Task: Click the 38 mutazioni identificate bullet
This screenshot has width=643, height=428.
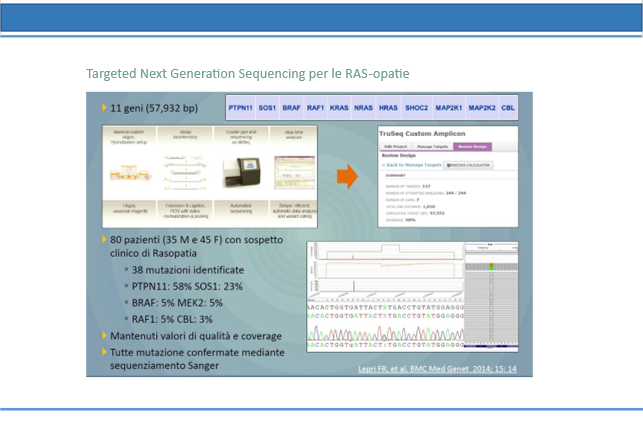Action: tap(187, 270)
